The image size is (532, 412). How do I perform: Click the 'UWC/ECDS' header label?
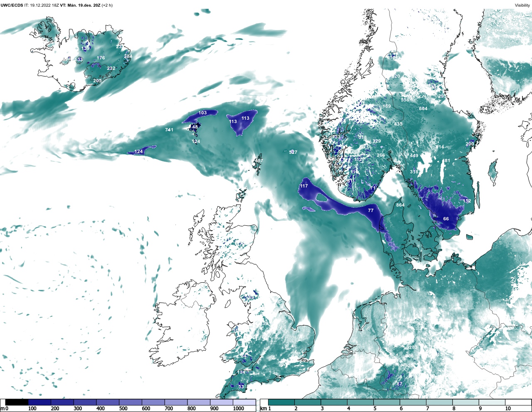[12, 5]
